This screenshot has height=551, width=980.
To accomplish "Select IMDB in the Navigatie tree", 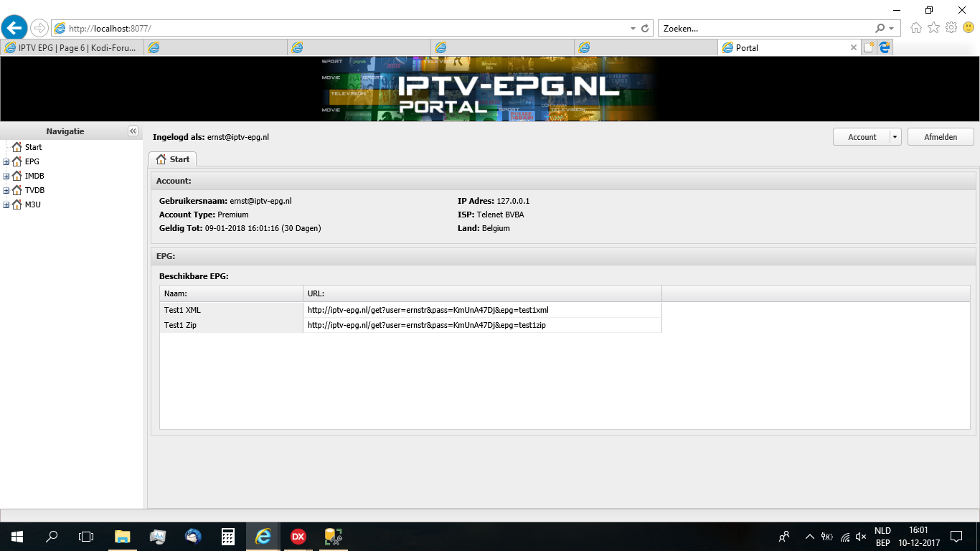I will point(35,176).
